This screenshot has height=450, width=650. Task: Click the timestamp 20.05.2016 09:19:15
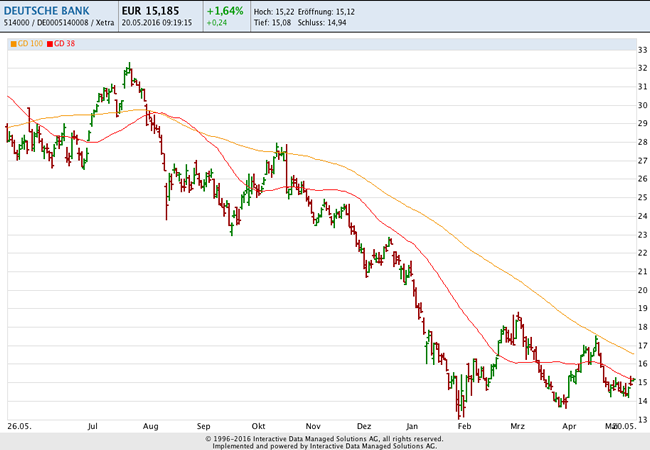click(157, 23)
